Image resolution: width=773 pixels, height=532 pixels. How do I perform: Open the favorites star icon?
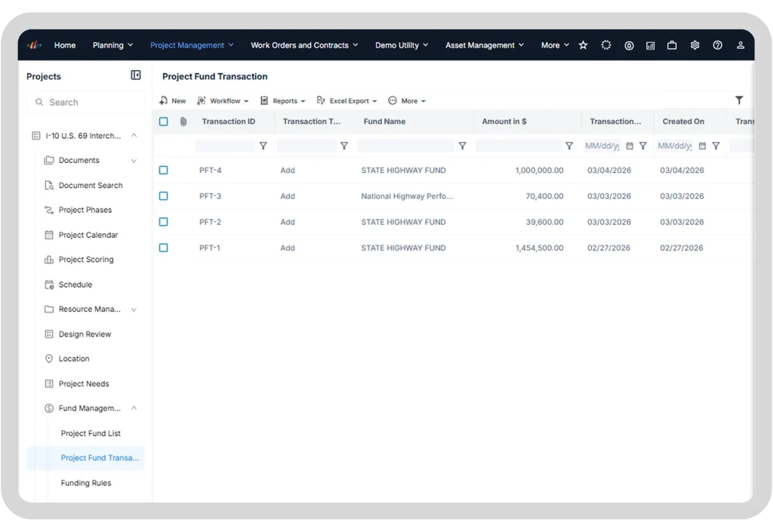coord(584,45)
